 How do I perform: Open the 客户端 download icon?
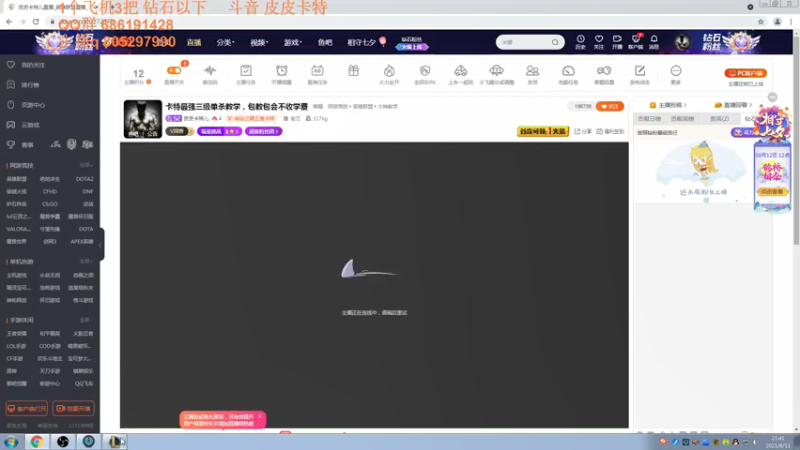[x=635, y=42]
